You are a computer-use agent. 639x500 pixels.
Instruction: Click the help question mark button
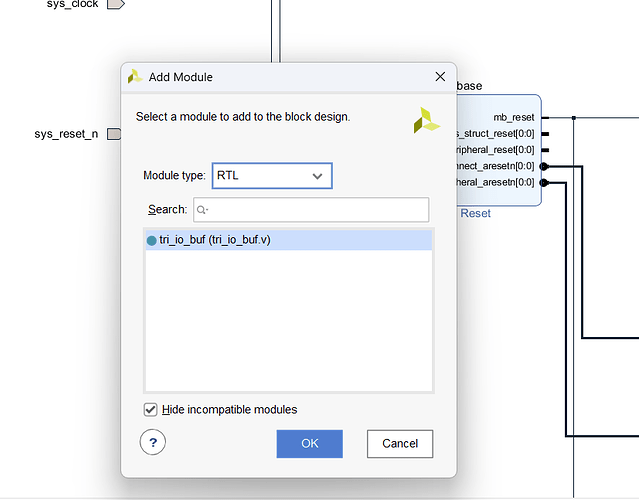(x=152, y=443)
